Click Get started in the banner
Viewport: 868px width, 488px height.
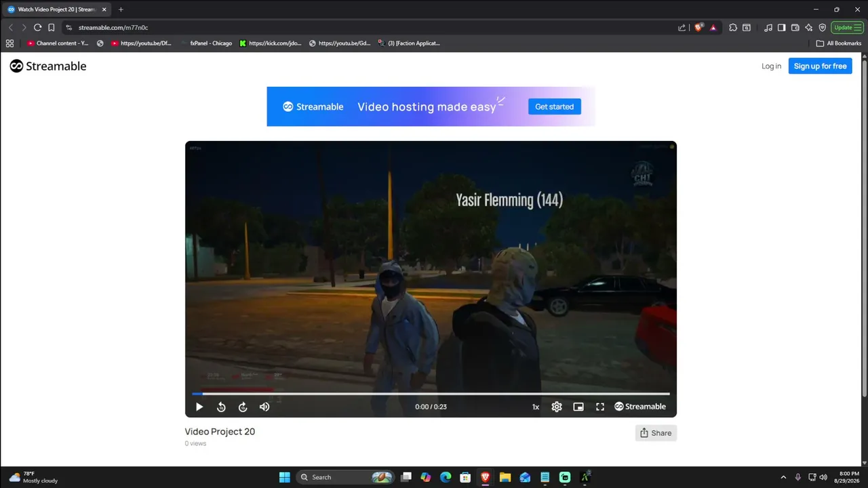click(554, 106)
